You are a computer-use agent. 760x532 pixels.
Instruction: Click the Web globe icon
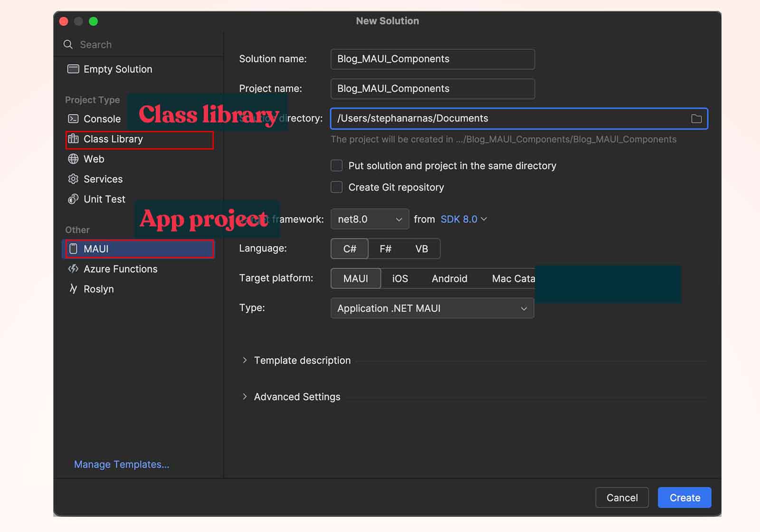(73, 159)
